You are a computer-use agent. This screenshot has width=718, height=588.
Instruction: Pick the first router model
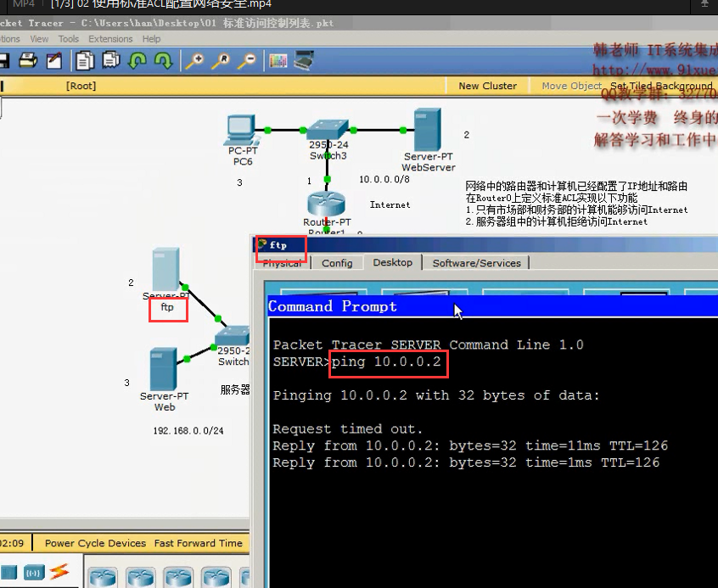point(103,577)
